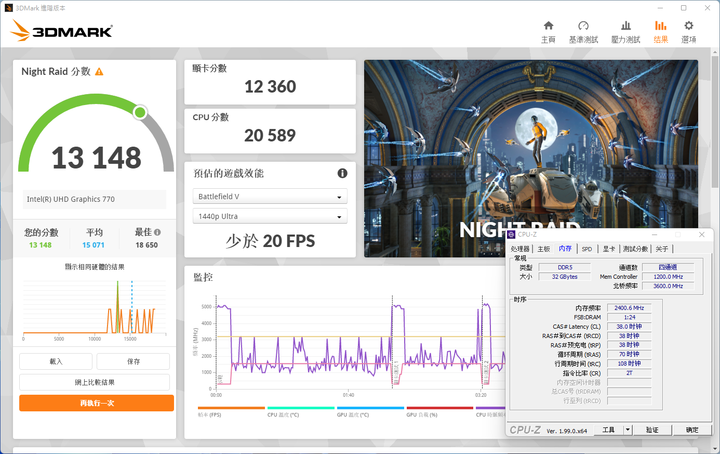Click the Night Raid score warning triangle
The width and height of the screenshot is (720, 454).
pyautogui.click(x=99, y=72)
